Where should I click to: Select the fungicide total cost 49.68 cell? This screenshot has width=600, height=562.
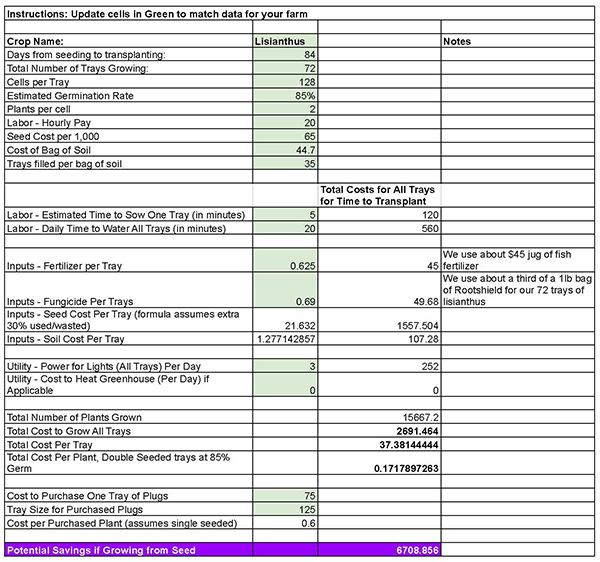379,301
